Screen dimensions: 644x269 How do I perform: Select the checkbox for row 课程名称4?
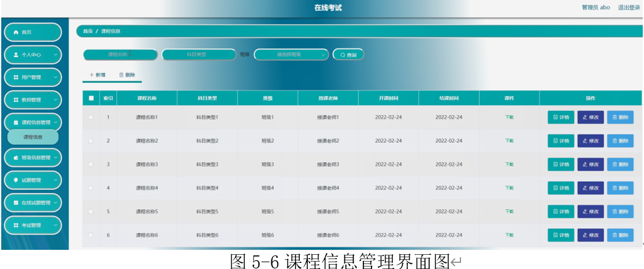(x=91, y=188)
